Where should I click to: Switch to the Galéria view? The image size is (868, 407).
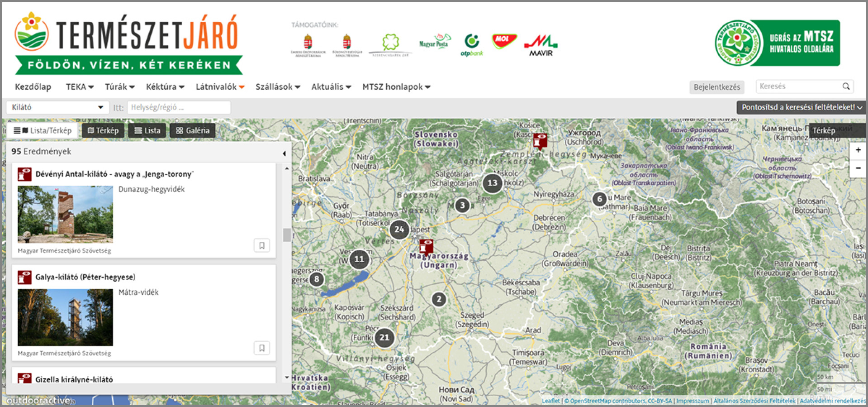pos(192,130)
